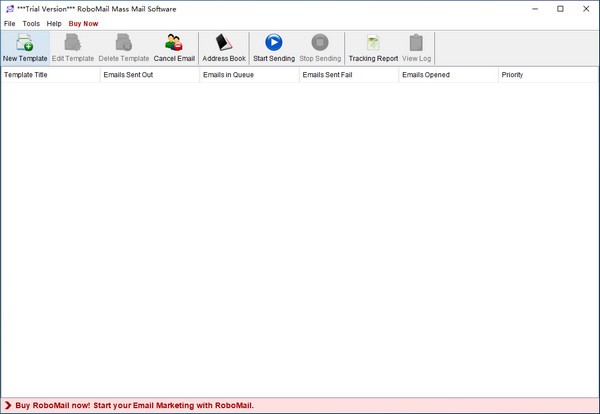Open the File menu
The height and width of the screenshot is (414, 600).
point(10,23)
